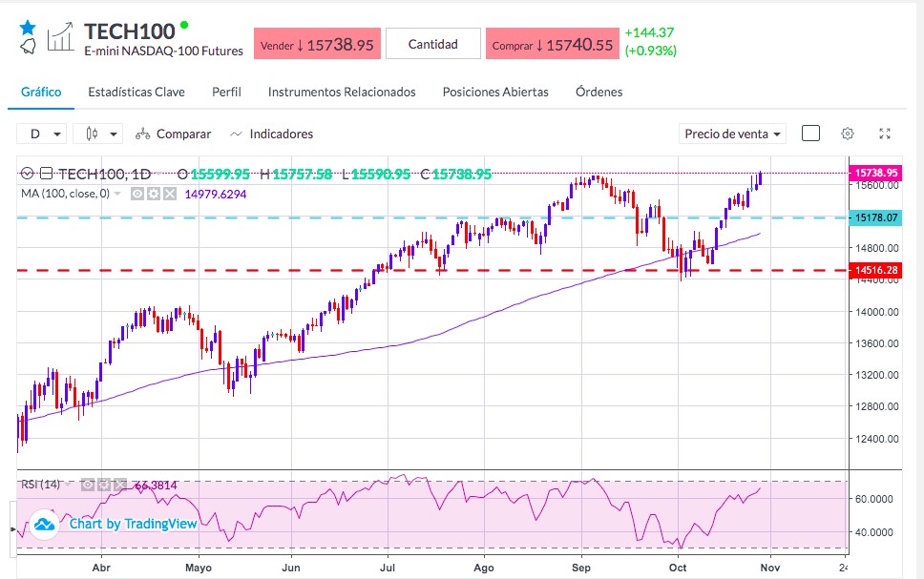
Task: Open the Instrumentos Relacionados tab
Action: 342,92
